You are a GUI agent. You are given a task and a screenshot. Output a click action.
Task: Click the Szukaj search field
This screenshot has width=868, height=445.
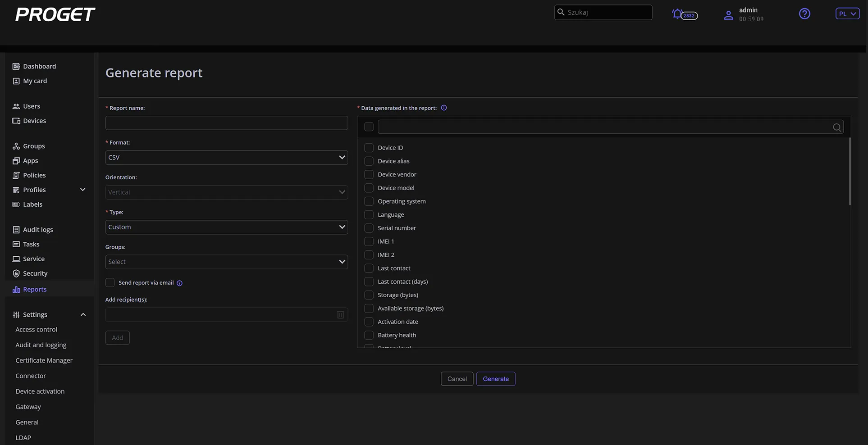pos(603,12)
